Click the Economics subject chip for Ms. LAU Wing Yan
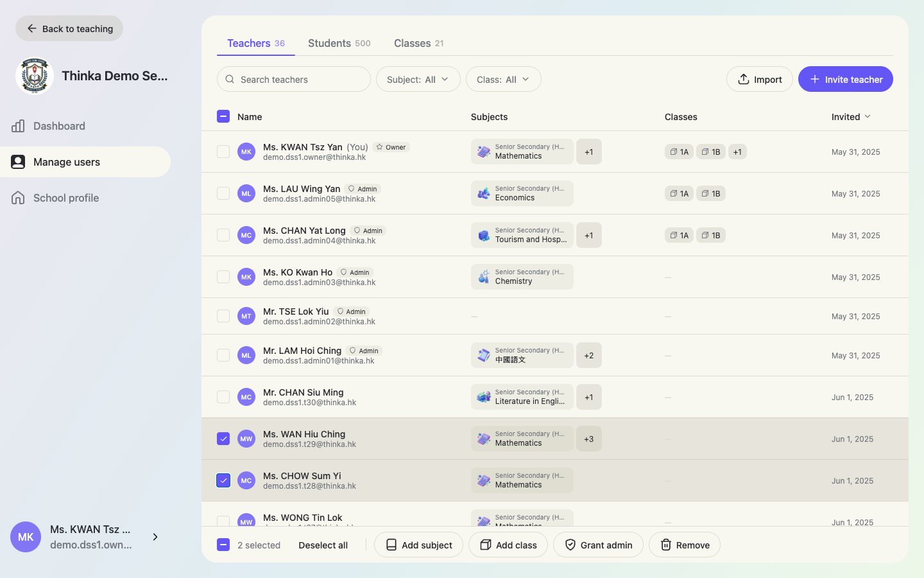The width and height of the screenshot is (924, 578). coord(522,193)
